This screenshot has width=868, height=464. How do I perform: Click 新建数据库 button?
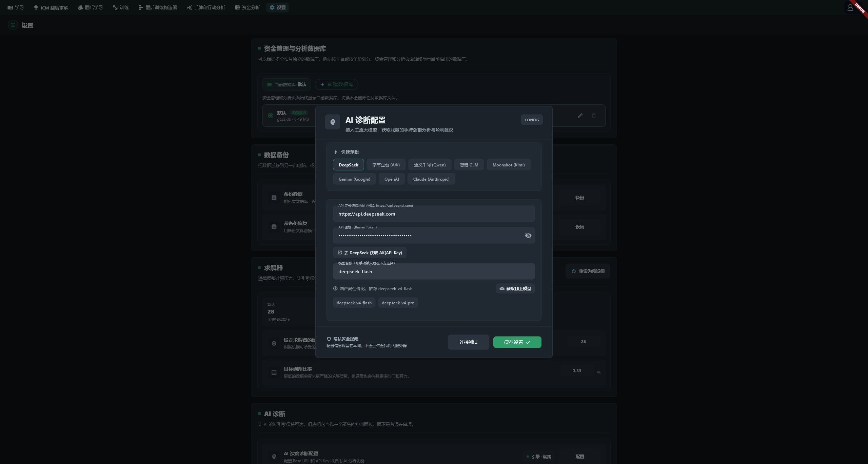coord(336,84)
